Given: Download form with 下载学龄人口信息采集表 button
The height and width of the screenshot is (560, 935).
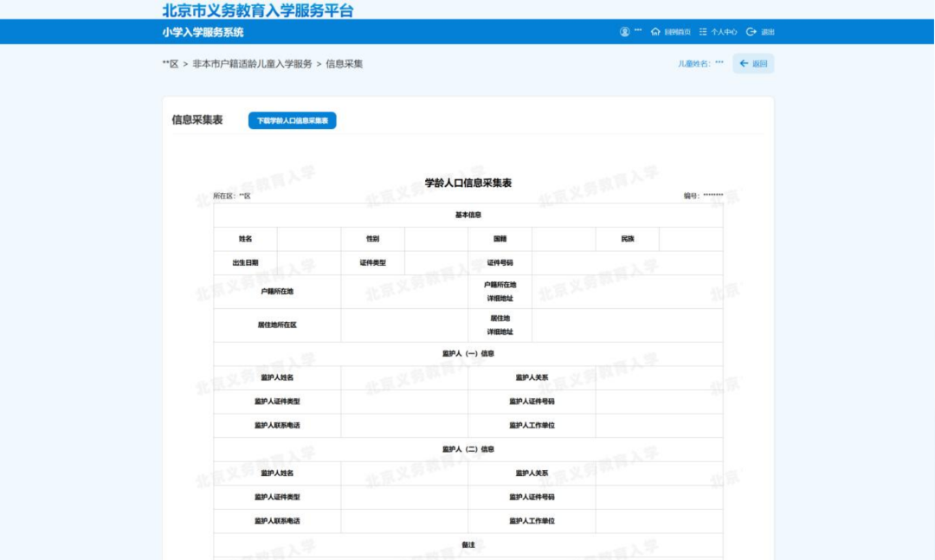Looking at the screenshot, I should pos(292,121).
